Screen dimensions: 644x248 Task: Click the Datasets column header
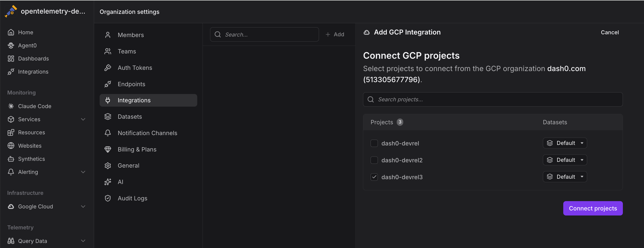(555, 122)
